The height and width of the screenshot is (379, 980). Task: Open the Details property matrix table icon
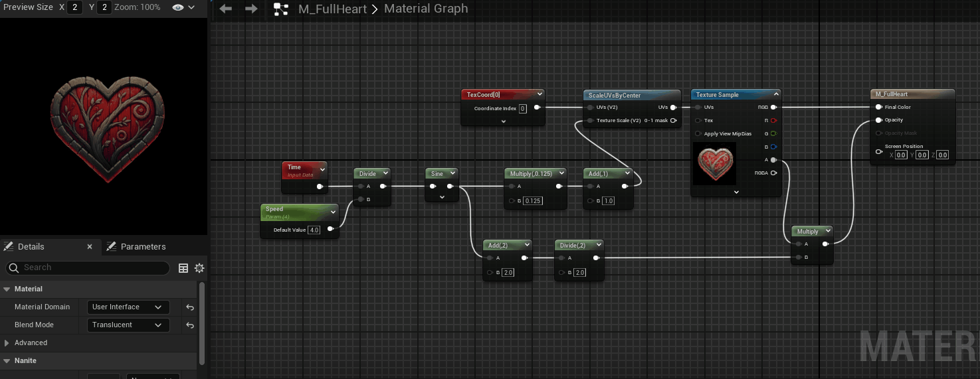[x=183, y=268]
